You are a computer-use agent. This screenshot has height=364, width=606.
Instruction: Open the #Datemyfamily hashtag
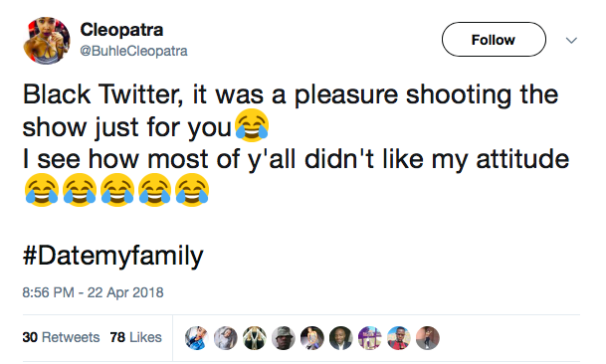coord(112,257)
